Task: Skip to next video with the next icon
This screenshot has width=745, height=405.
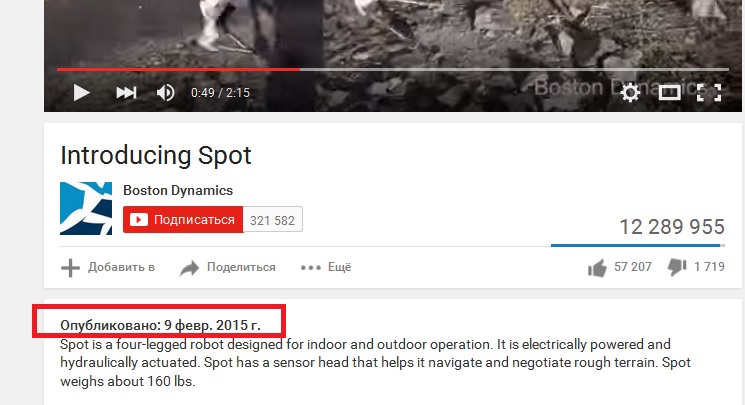Action: 126,93
